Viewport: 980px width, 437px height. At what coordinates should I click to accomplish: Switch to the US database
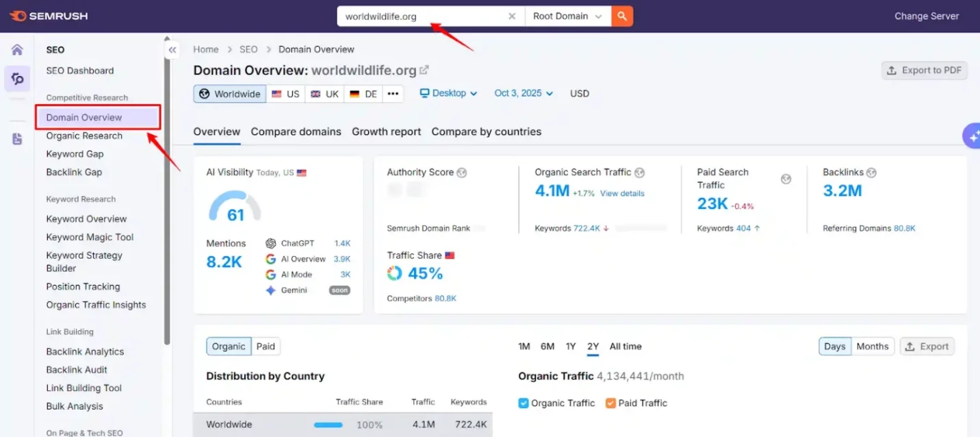pyautogui.click(x=285, y=94)
